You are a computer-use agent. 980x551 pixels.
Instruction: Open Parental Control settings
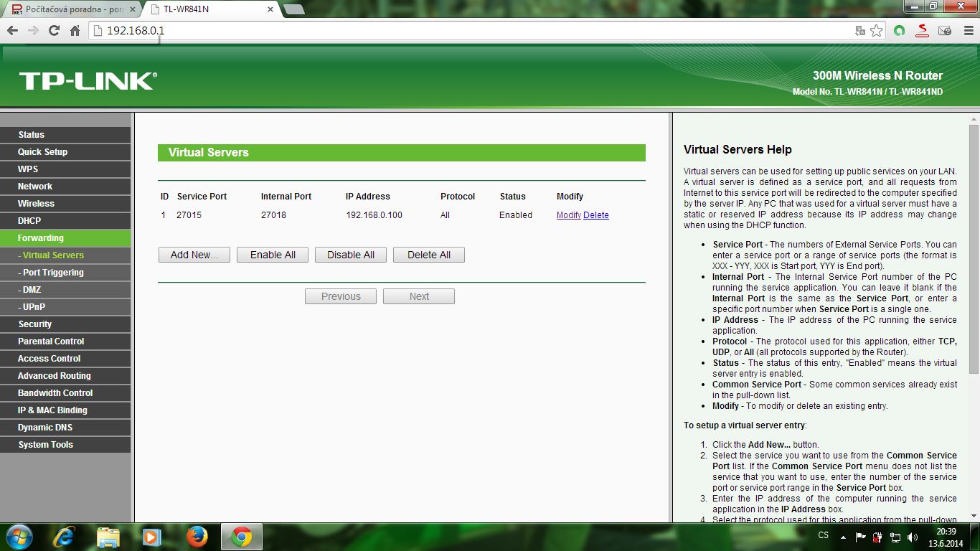click(65, 342)
